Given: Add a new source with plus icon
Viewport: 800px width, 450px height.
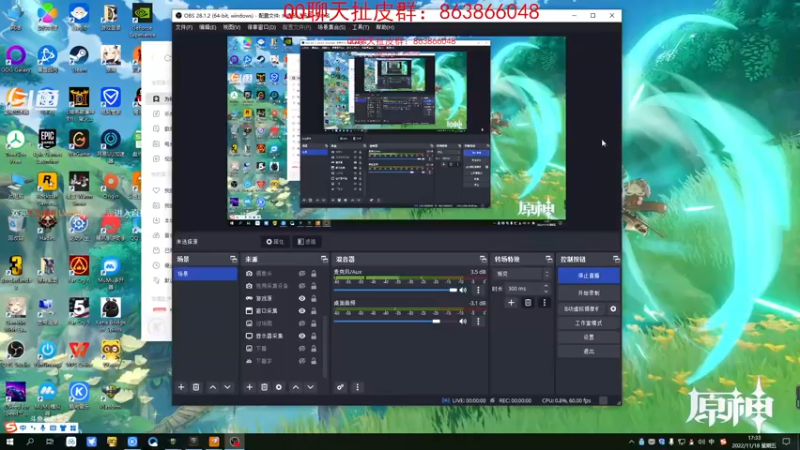Looking at the screenshot, I should [249, 387].
